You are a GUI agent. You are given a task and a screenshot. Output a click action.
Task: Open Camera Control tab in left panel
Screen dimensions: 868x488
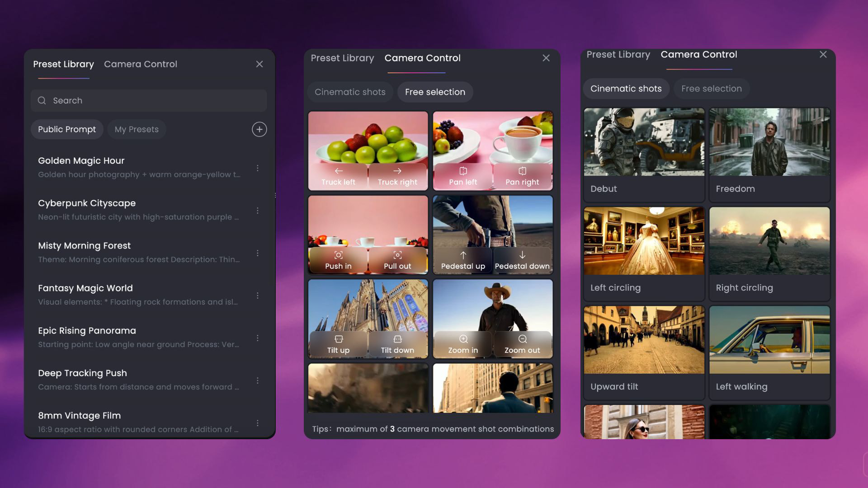141,64
